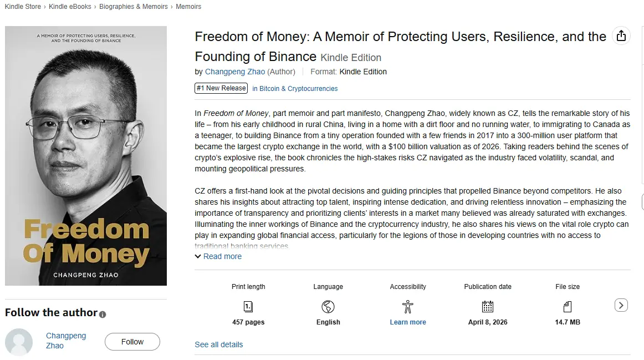
Task: Open Bitcoin & Cryptocurrencies category link
Action: [295, 89]
